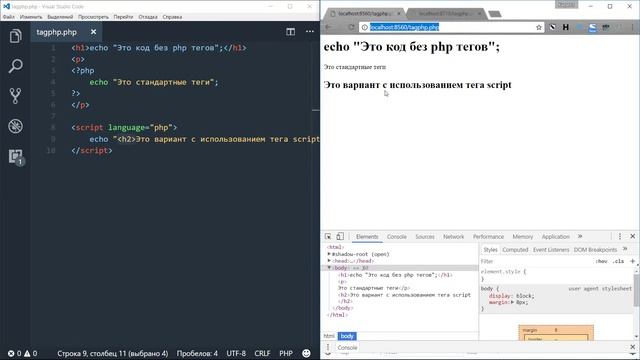
Task: Show more style sidebar tabs chevron
Action: [625, 249]
